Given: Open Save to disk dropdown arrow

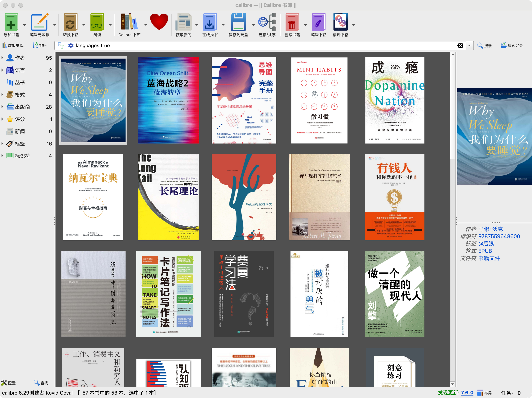Looking at the screenshot, I should [x=253, y=25].
